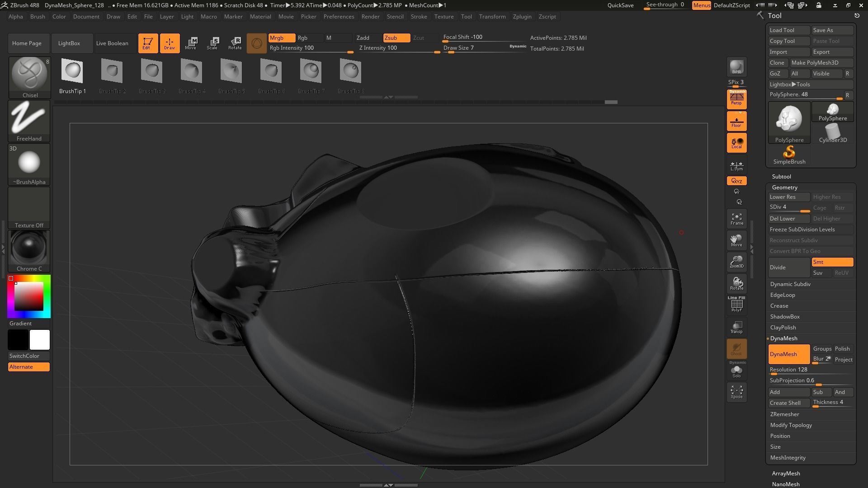Viewport: 868px width, 488px height.
Task: Click the Divide button
Action: click(789, 267)
